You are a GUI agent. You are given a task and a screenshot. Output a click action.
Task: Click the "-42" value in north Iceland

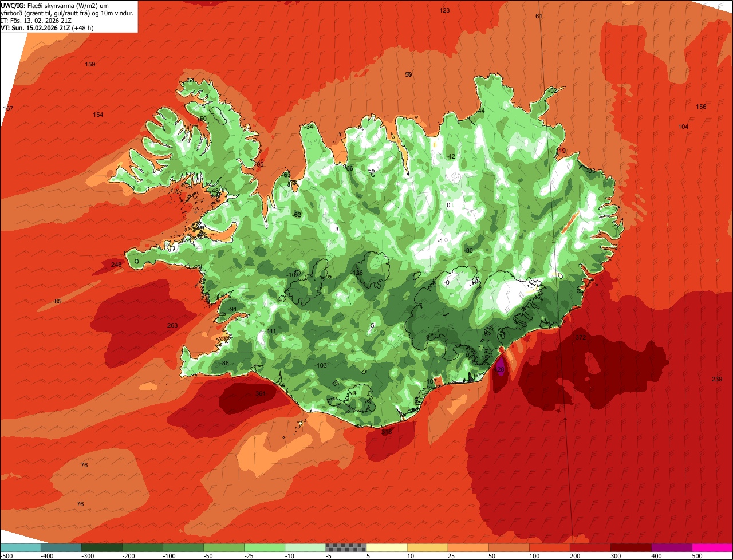(451, 156)
